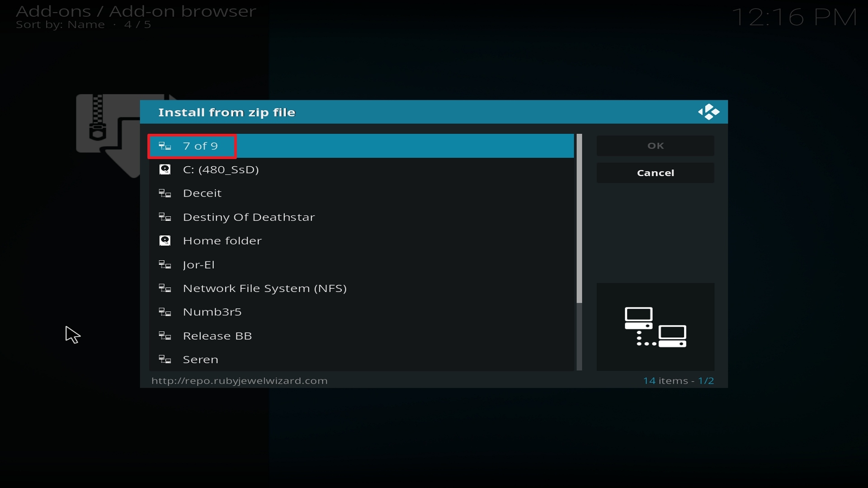This screenshot has width=868, height=488.
Task: Click the network icon beside 7 of 9
Action: [x=165, y=146]
